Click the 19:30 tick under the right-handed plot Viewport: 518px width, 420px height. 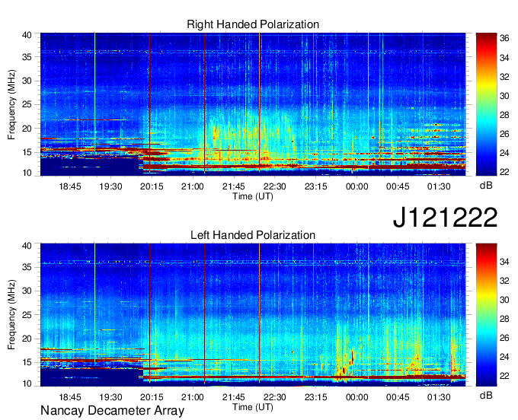click(110, 186)
